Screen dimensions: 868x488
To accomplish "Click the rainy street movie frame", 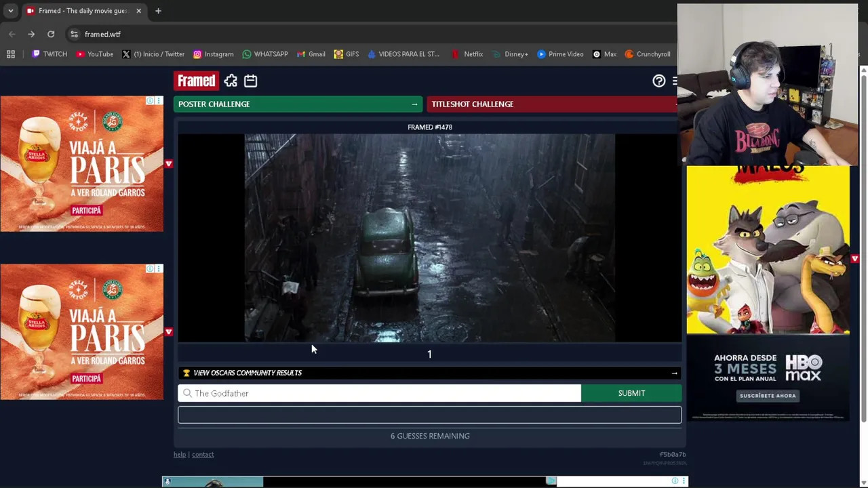I will pyautogui.click(x=429, y=238).
